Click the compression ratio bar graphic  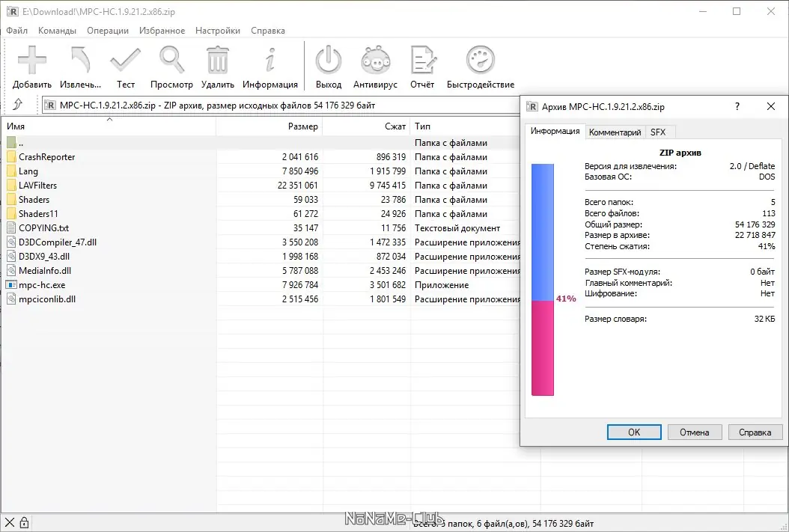tap(543, 280)
